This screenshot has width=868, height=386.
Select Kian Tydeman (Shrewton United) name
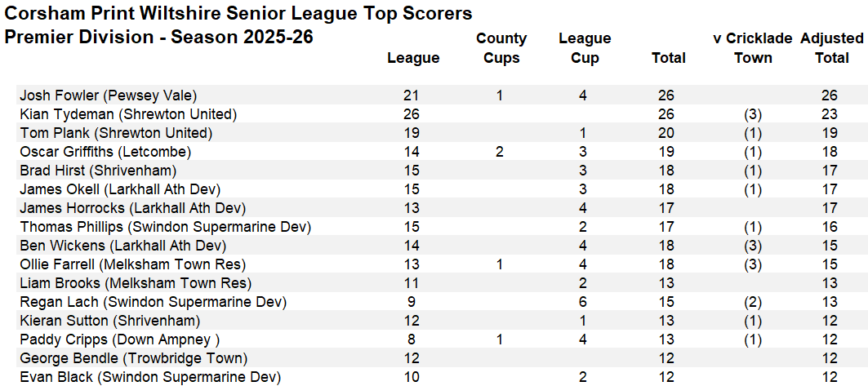128,114
